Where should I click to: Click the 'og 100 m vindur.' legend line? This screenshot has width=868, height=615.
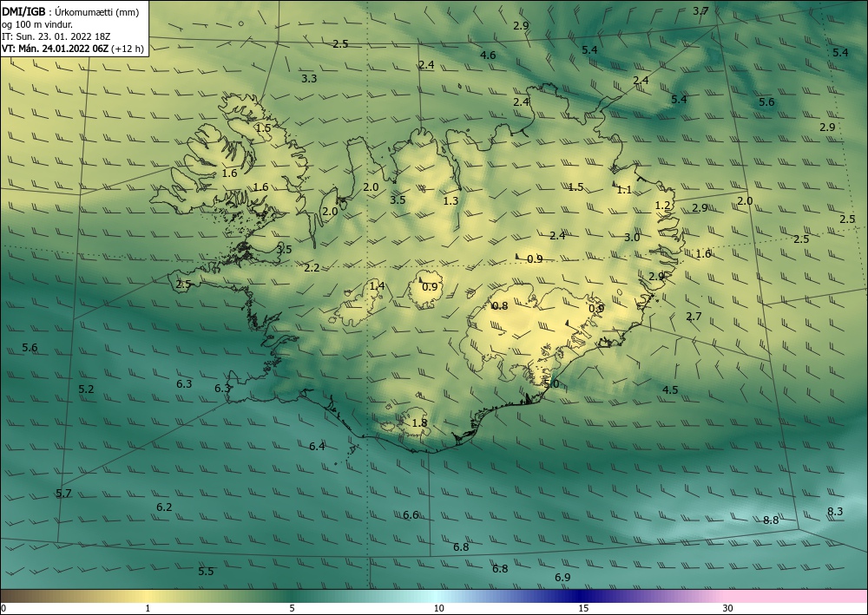(37, 23)
